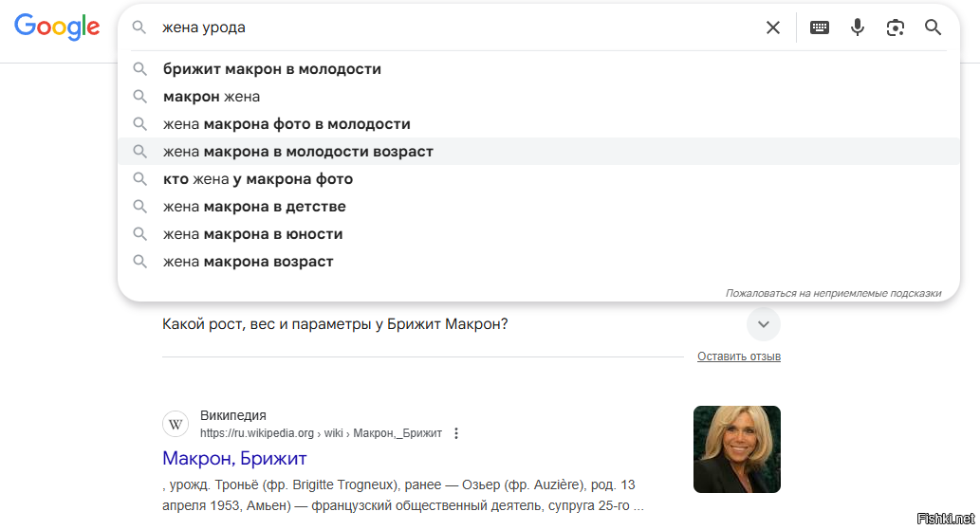Click the thumbnail photo beside Wikipedia result
The image size is (980, 530).
point(736,449)
